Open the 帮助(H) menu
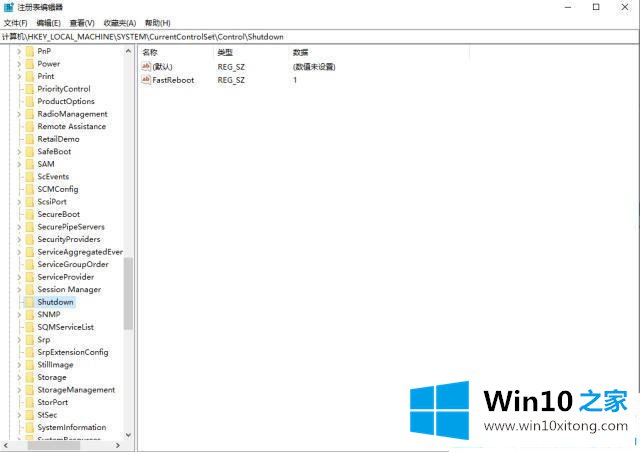Viewport: 640px width, 452px height. (x=158, y=23)
